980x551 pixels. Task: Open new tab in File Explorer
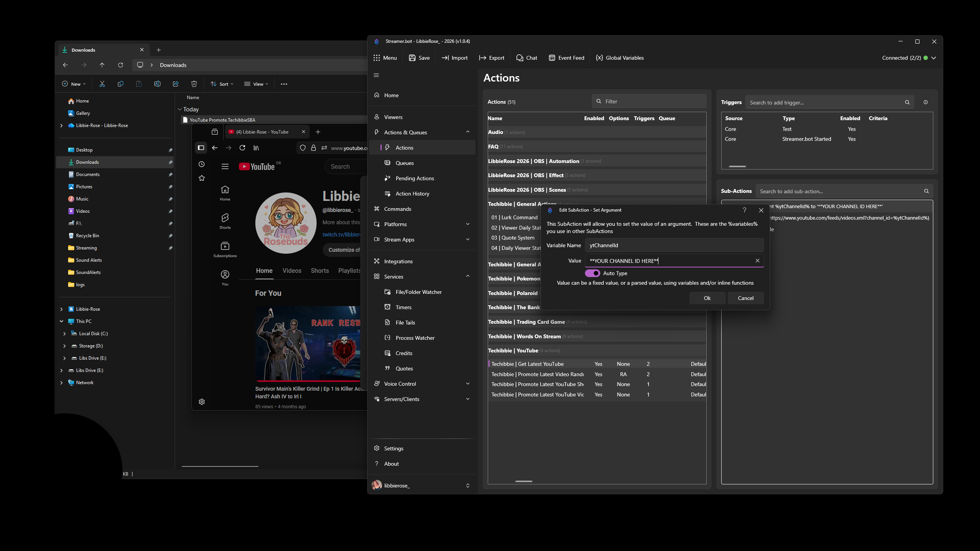158,50
